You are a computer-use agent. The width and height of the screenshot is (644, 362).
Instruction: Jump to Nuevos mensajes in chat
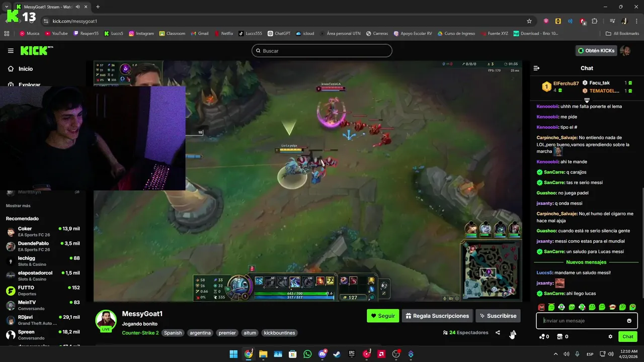(x=586, y=262)
